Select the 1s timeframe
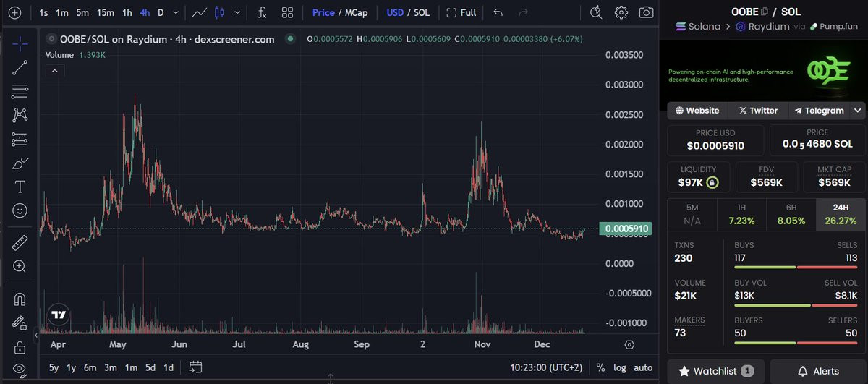Screen dimensions: 868x384 tap(43, 12)
